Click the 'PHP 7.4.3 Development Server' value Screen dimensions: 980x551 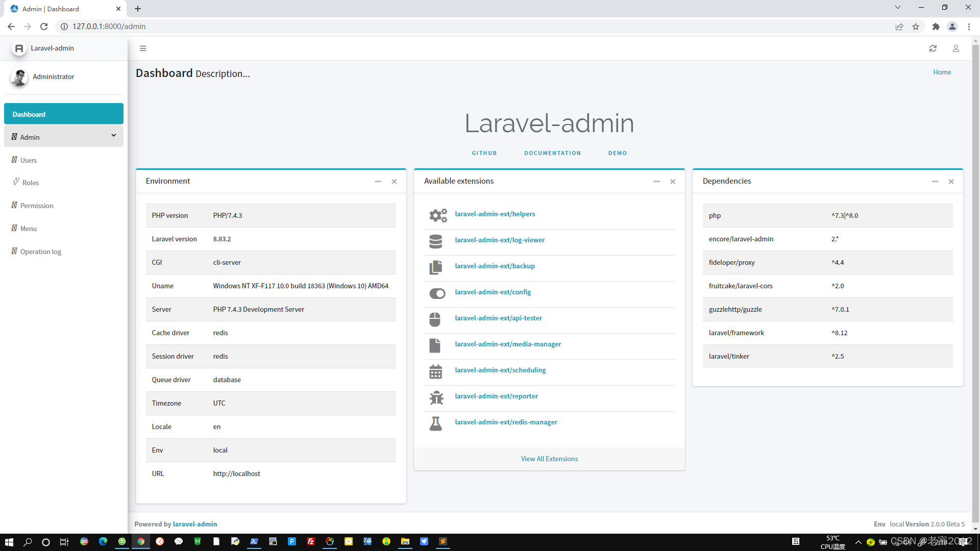(x=258, y=310)
